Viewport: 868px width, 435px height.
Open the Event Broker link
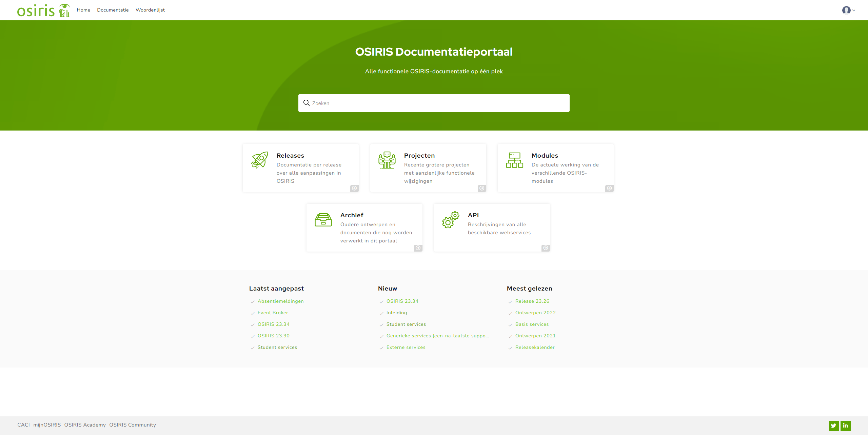point(273,313)
